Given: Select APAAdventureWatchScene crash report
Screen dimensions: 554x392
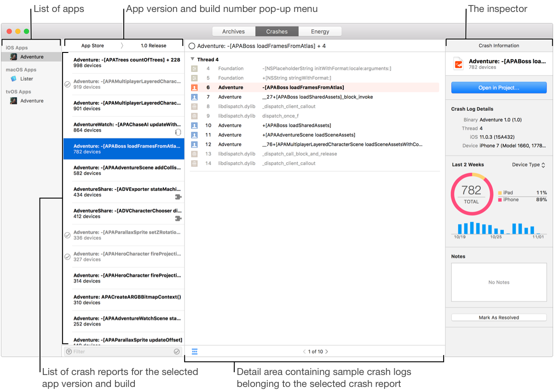Looking at the screenshot, I should (124, 321).
